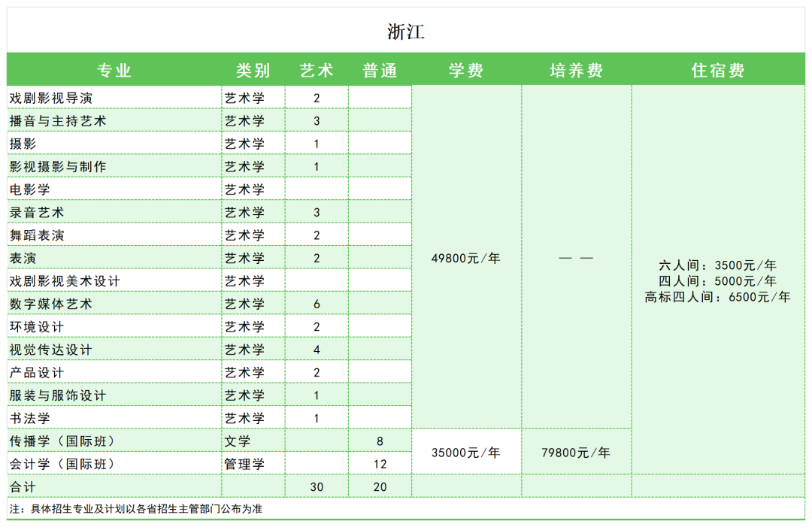Select the 住宿费 column header
The image size is (812, 527).
pos(718,70)
